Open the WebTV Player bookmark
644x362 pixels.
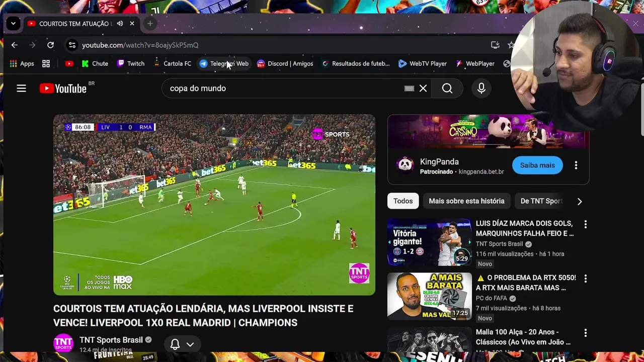coord(423,64)
